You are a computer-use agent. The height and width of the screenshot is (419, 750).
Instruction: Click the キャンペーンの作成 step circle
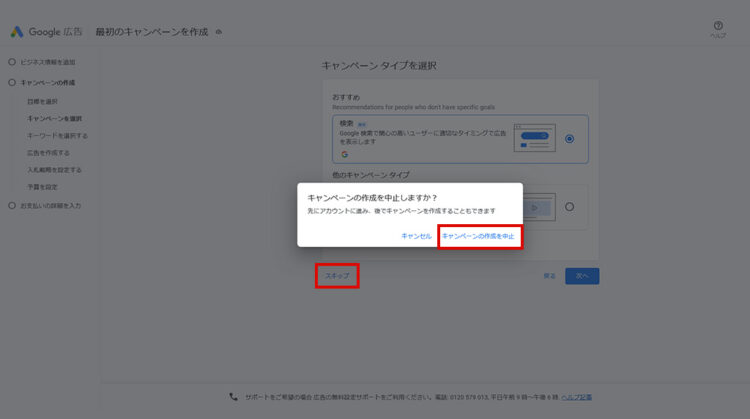pos(12,82)
